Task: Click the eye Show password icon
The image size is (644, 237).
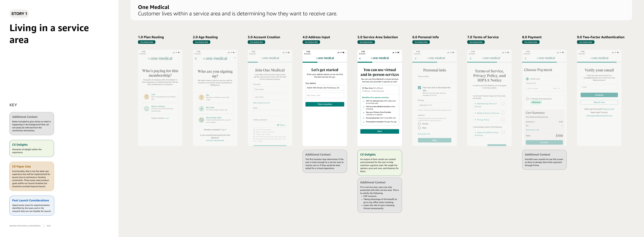Action: click(278, 125)
